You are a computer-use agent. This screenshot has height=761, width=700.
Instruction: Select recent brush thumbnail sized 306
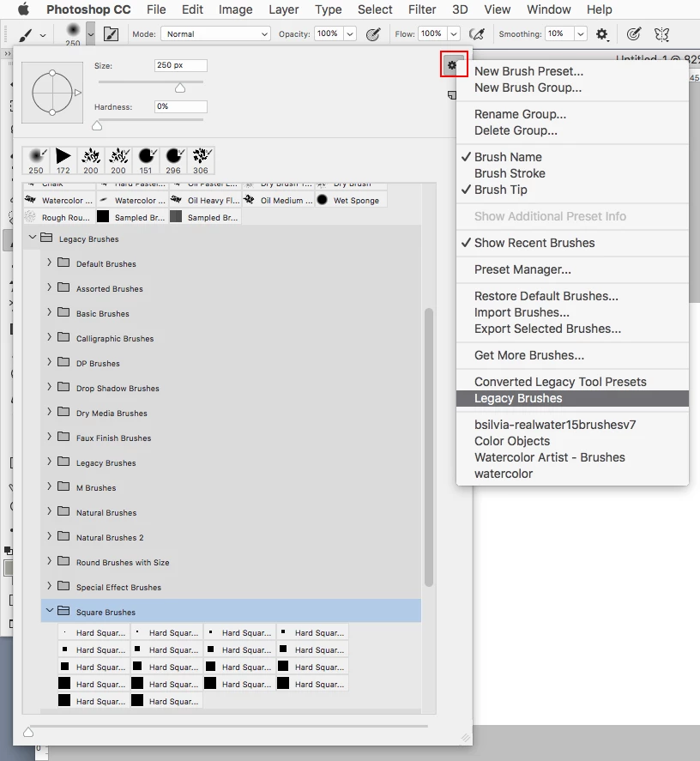(201, 161)
